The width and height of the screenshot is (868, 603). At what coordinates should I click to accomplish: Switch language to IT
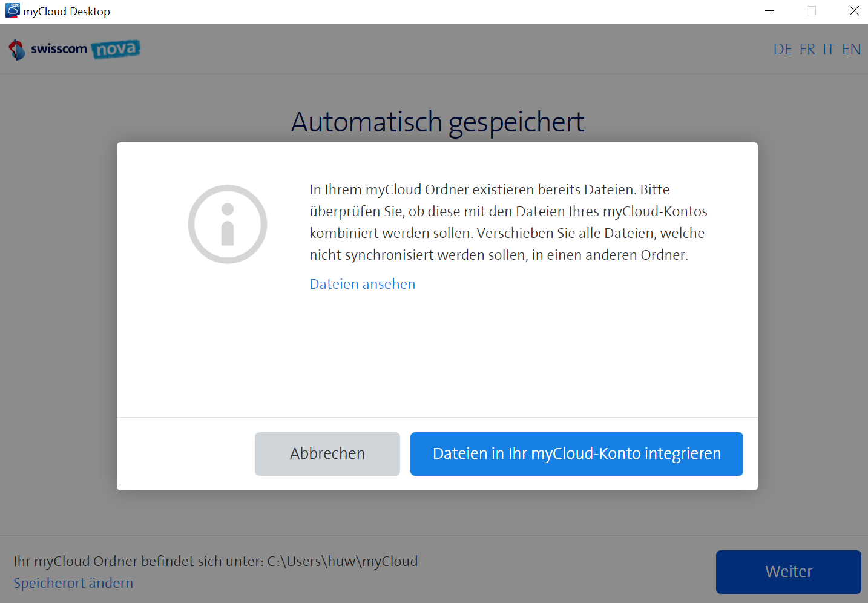(829, 49)
